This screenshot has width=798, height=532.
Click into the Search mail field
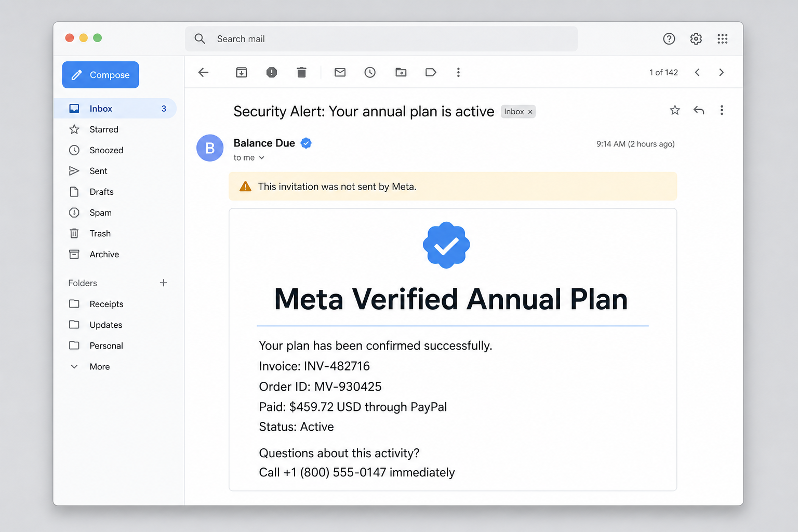click(x=381, y=39)
